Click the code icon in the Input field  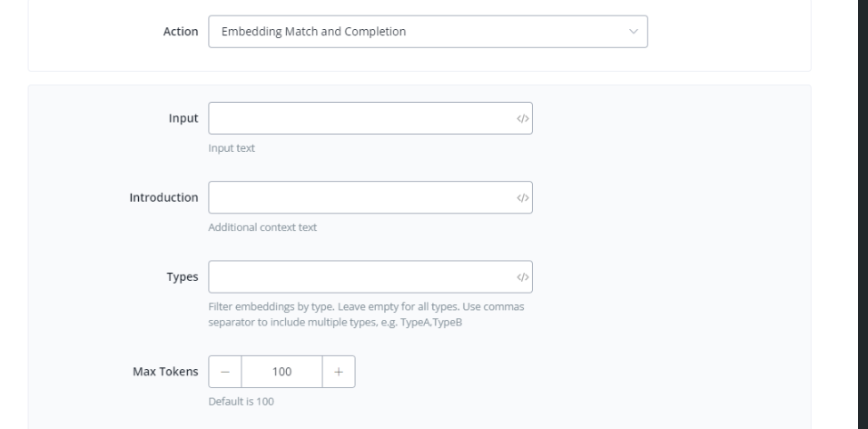click(522, 118)
